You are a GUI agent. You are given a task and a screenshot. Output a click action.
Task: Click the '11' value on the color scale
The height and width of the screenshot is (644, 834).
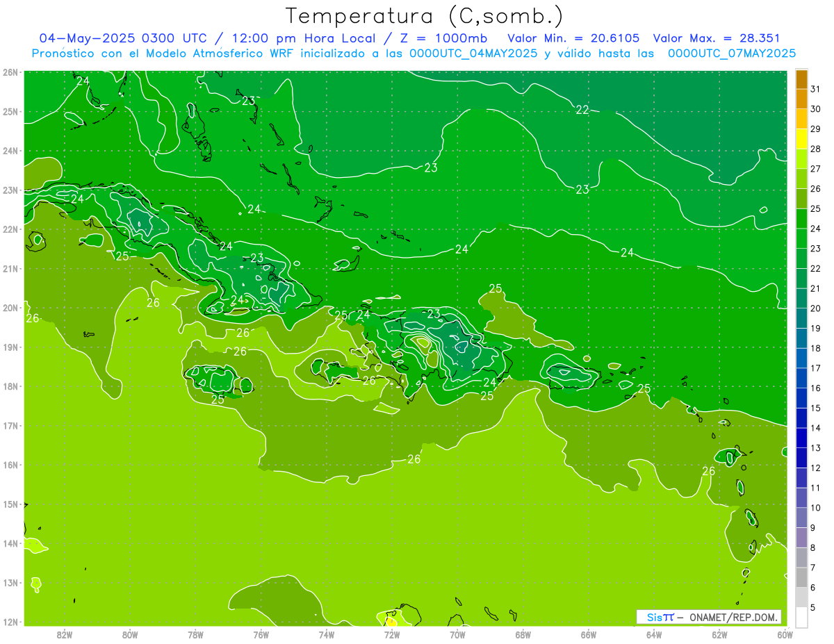pos(816,488)
